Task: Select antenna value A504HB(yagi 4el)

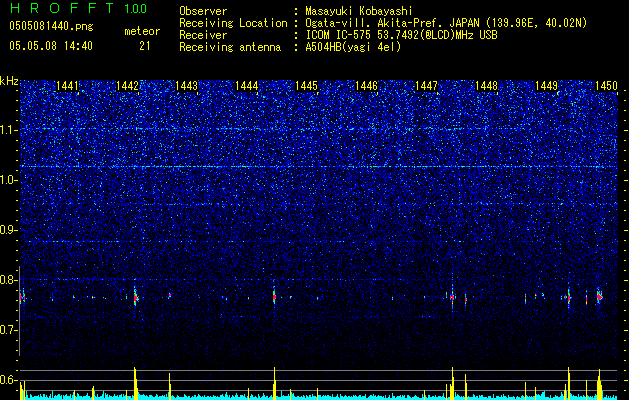Action: coord(353,47)
